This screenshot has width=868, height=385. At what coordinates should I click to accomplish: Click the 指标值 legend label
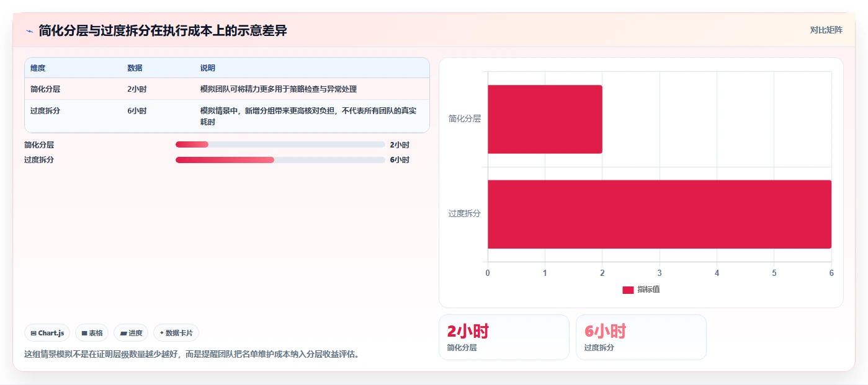pos(648,290)
